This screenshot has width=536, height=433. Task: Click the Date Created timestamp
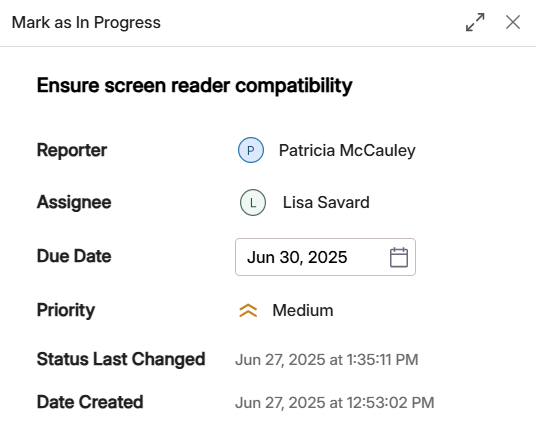(x=335, y=403)
